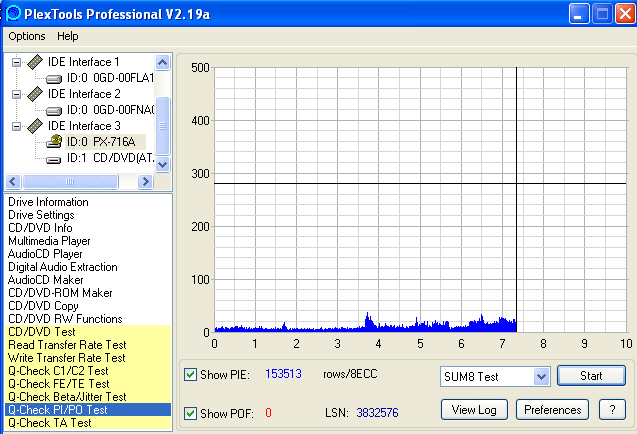The width and height of the screenshot is (637, 434).
Task: Select the Q-Check PI/PO Test entry
Action: (x=88, y=410)
